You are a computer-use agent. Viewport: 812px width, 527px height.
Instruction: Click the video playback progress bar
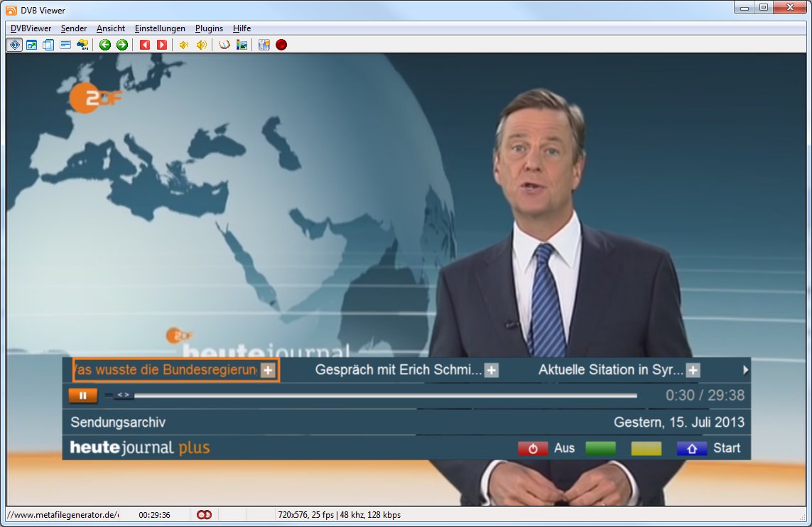point(384,396)
